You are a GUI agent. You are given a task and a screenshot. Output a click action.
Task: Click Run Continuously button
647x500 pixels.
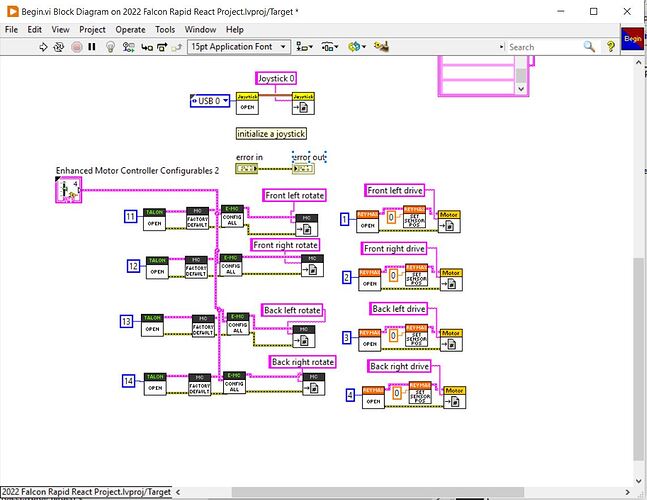(x=59, y=47)
